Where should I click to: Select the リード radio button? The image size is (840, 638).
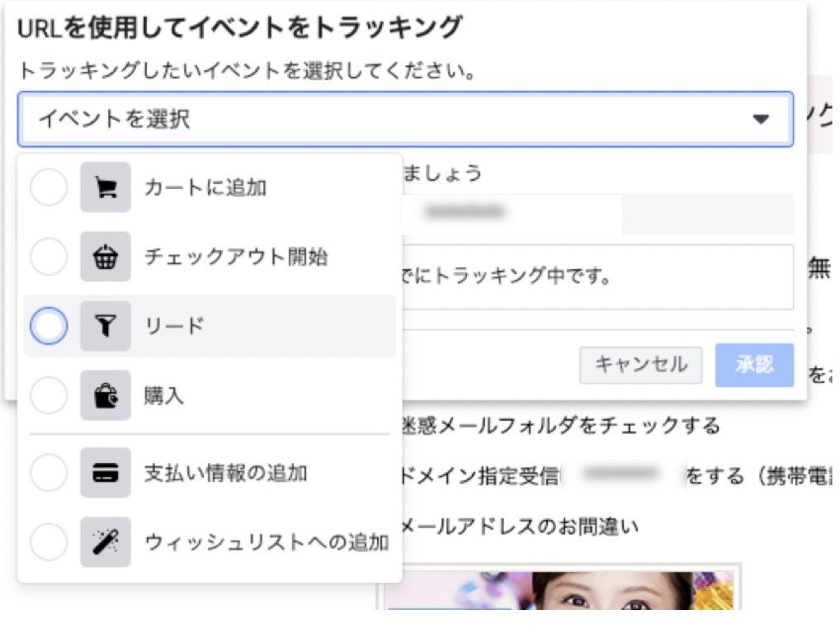[49, 326]
